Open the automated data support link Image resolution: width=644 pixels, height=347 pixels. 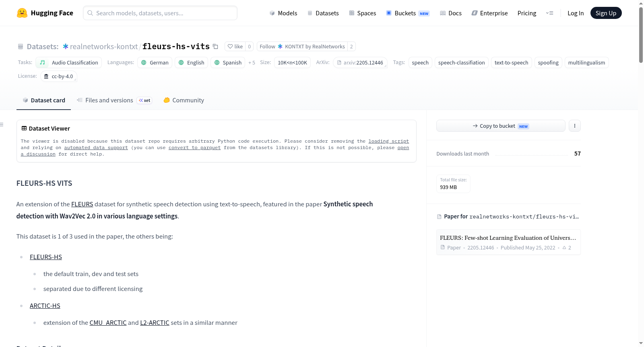96,148
